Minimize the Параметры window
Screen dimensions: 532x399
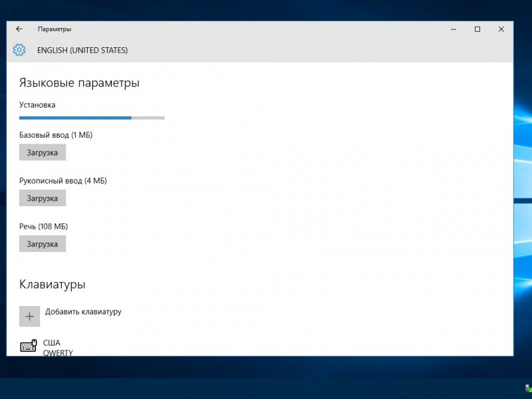click(x=454, y=29)
